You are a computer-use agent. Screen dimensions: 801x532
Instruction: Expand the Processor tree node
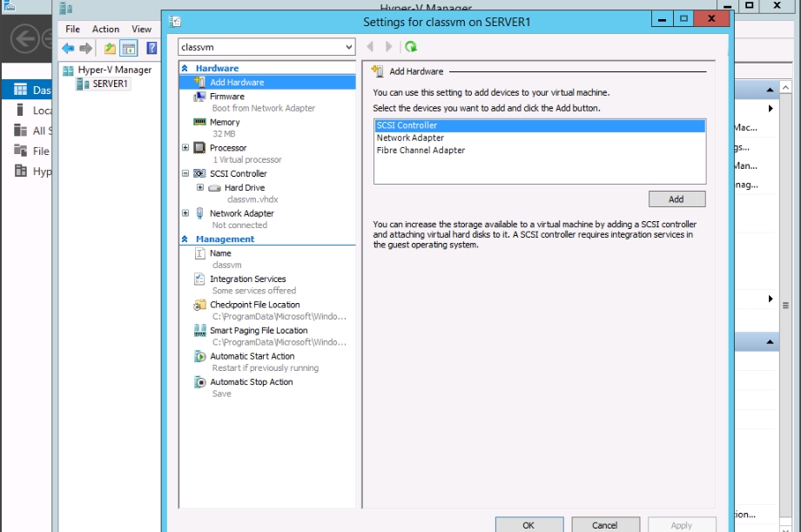[185, 148]
